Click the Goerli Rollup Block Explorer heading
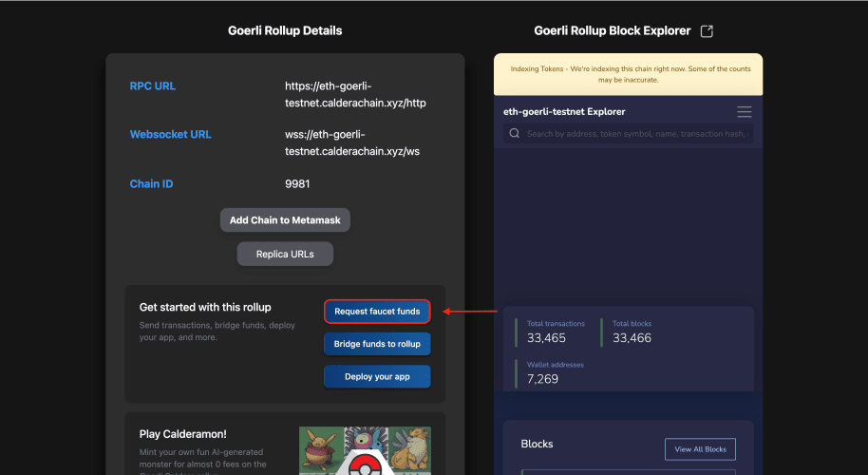 pyautogui.click(x=613, y=31)
